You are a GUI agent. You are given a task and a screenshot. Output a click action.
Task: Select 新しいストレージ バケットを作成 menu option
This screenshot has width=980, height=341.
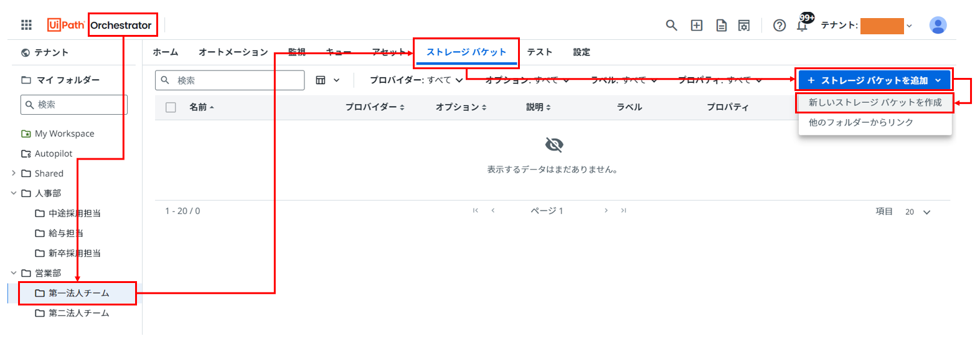click(875, 102)
